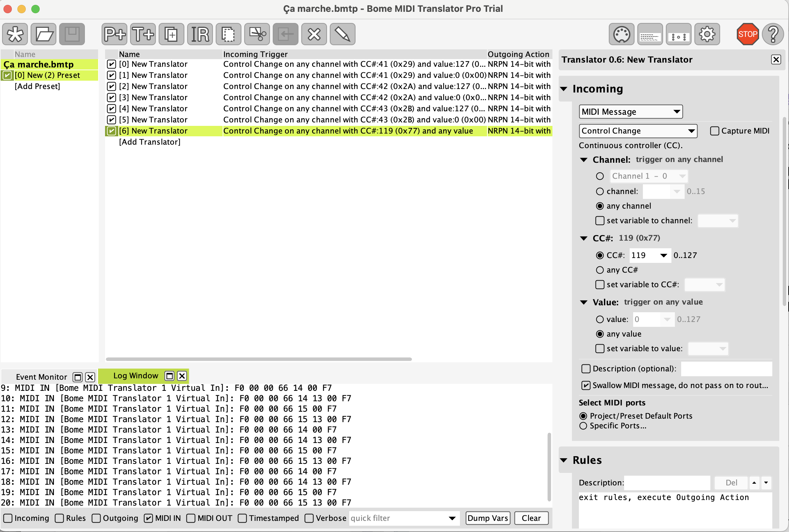Click the Cut scissors toolbar icon
The image size is (789, 532).
[x=257, y=34]
